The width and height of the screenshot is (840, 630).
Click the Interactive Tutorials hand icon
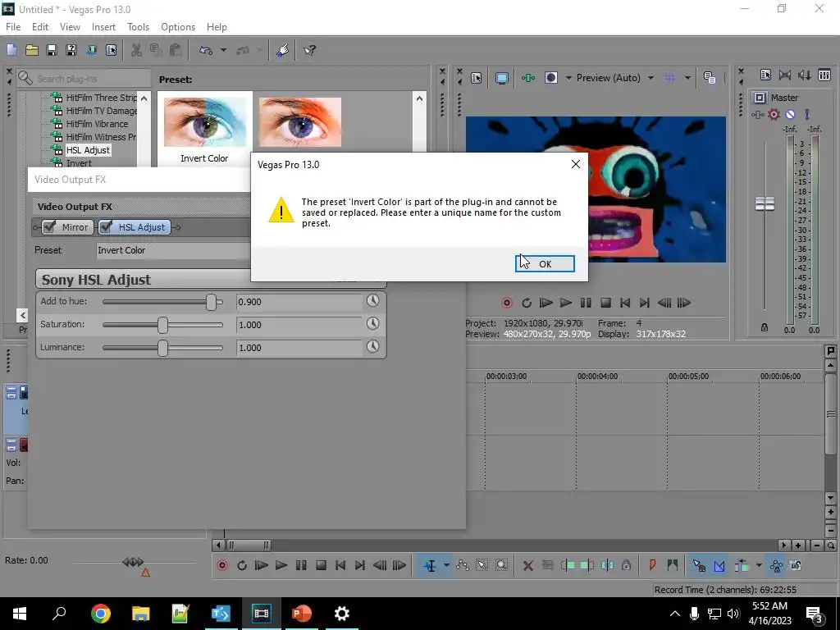tap(283, 50)
